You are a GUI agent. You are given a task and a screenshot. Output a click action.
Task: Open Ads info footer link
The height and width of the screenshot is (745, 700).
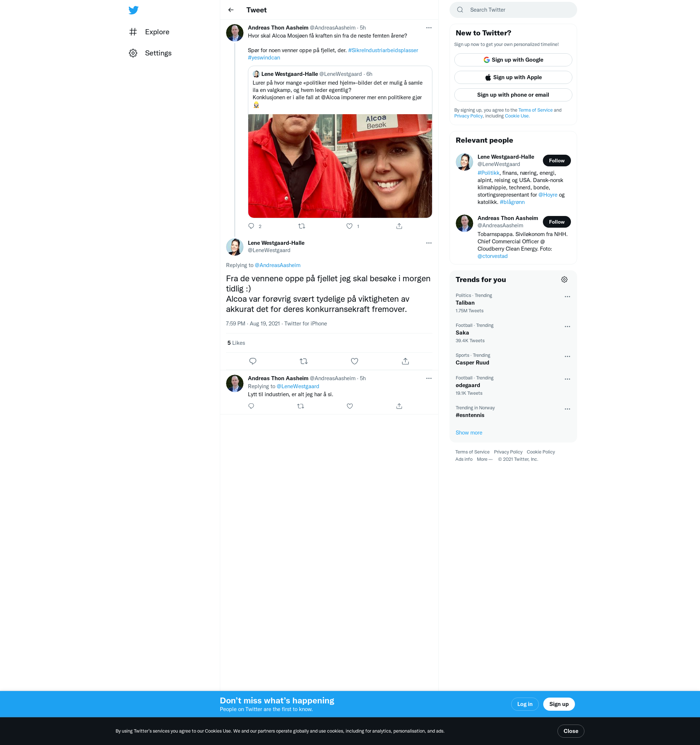[x=464, y=459]
